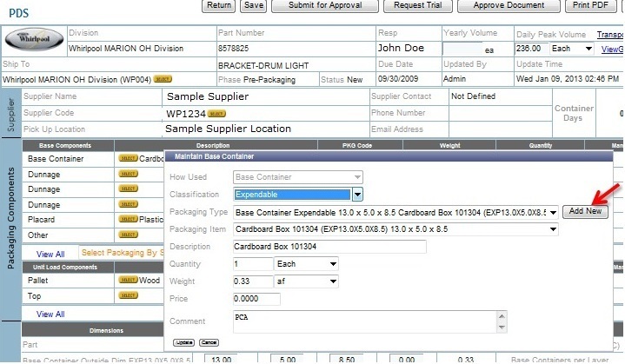625x364 pixels.
Task: Click the PDS page title
Action: (x=19, y=13)
